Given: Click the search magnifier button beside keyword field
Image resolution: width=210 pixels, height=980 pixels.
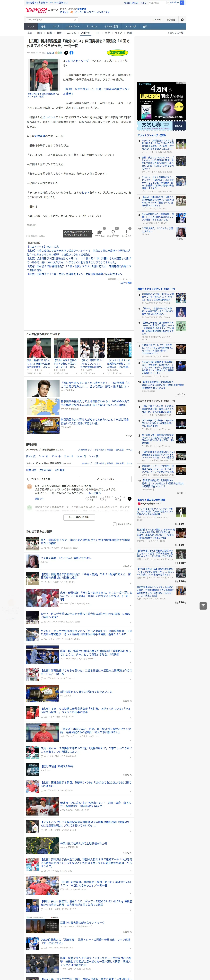Looking at the screenshot, I should tap(75, 19).
